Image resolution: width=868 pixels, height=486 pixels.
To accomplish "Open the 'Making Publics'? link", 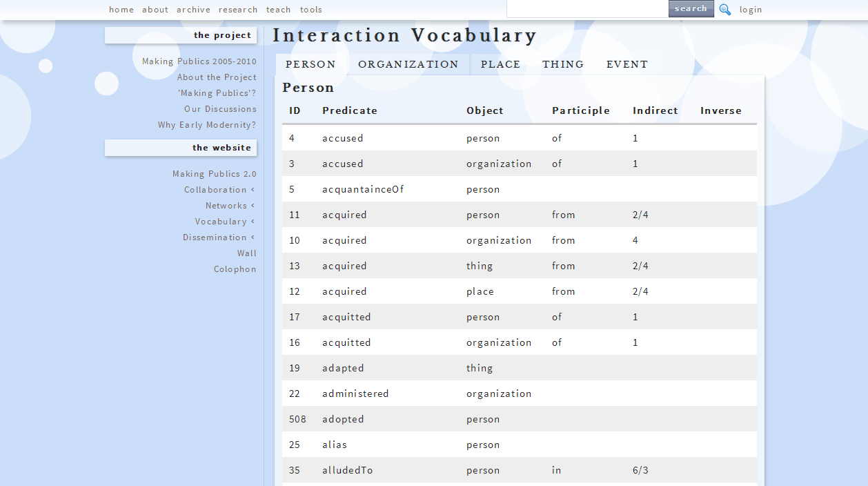I will tap(217, 93).
